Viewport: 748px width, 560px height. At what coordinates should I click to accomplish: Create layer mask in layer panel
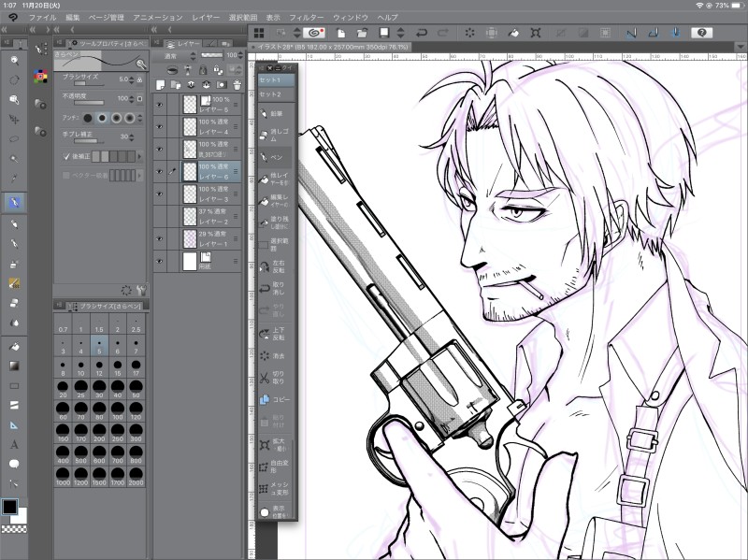click(222, 85)
